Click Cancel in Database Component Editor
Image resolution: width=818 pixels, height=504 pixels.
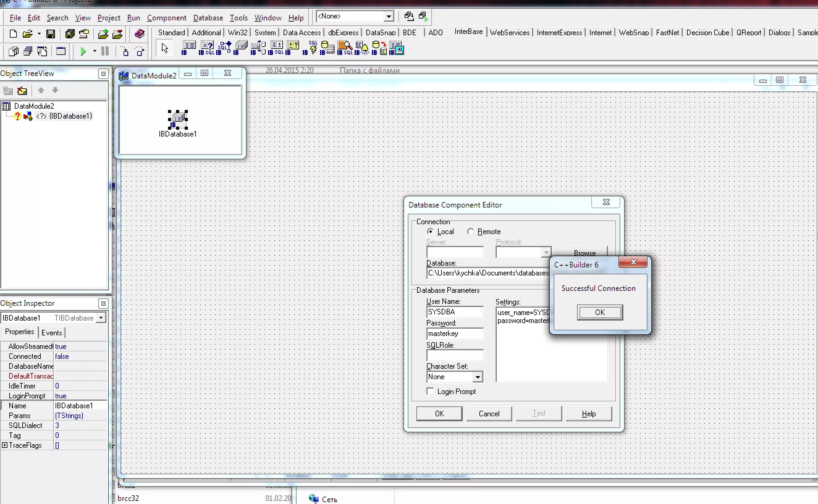[489, 414]
